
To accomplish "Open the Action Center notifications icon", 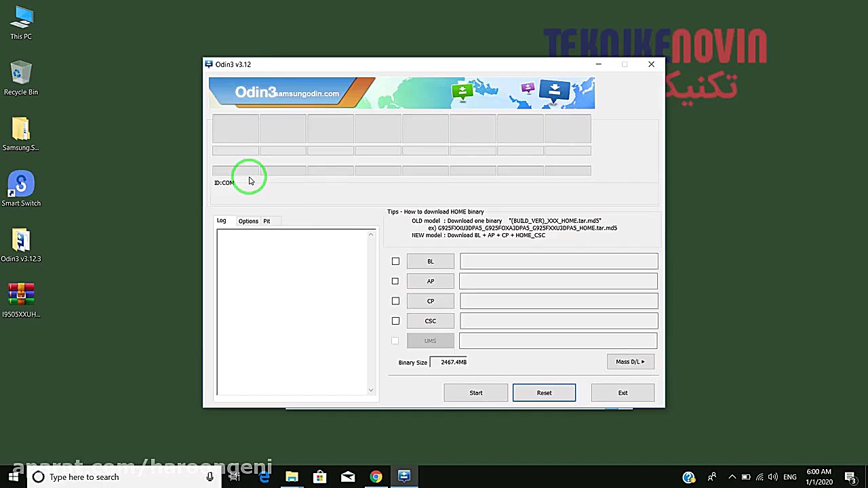I will (x=850, y=477).
